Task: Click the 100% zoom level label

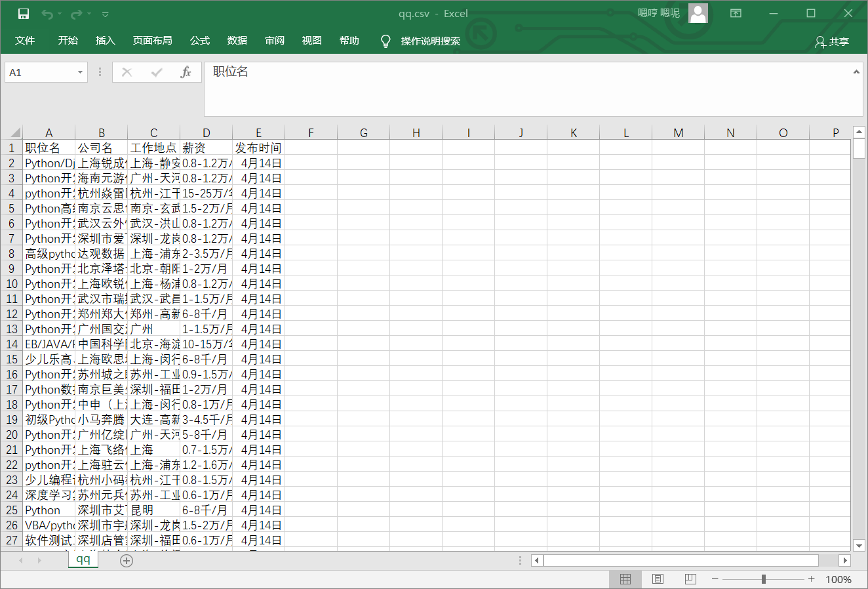Action: pyautogui.click(x=838, y=580)
